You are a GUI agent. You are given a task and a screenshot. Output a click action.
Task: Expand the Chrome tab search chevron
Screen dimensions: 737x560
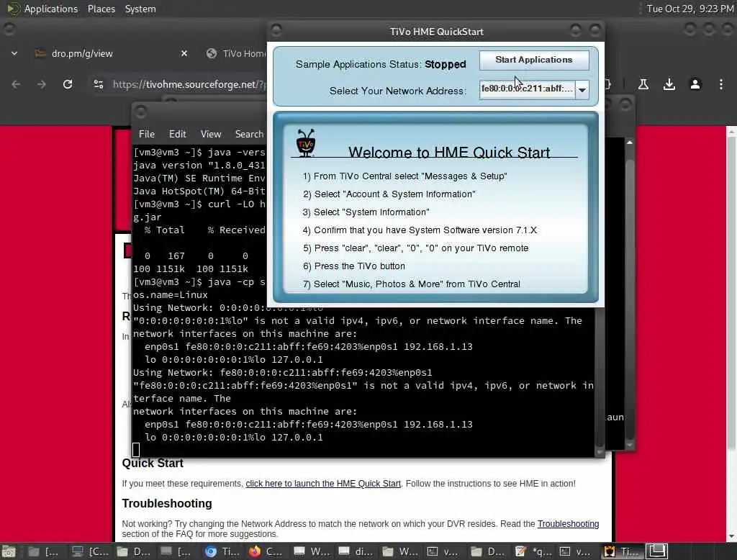pos(14,53)
